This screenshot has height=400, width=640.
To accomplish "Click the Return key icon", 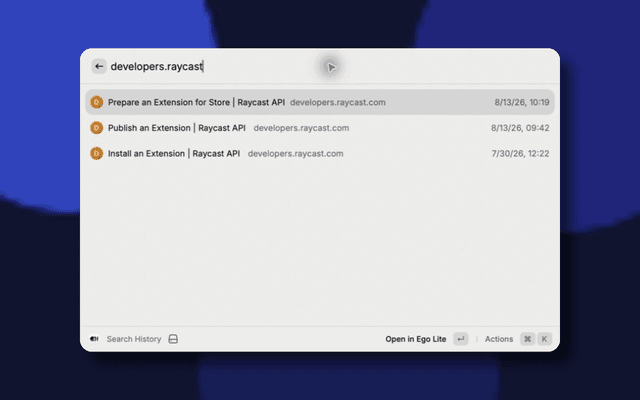I will coord(461,339).
